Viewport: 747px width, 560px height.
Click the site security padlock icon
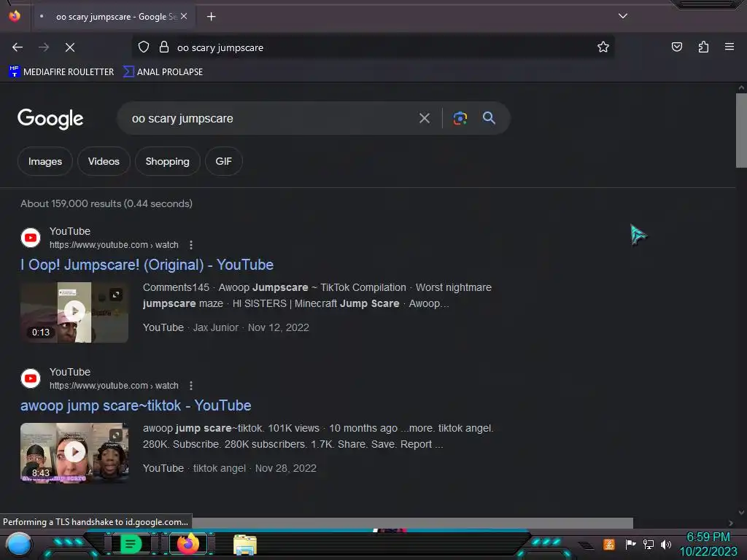tap(164, 47)
